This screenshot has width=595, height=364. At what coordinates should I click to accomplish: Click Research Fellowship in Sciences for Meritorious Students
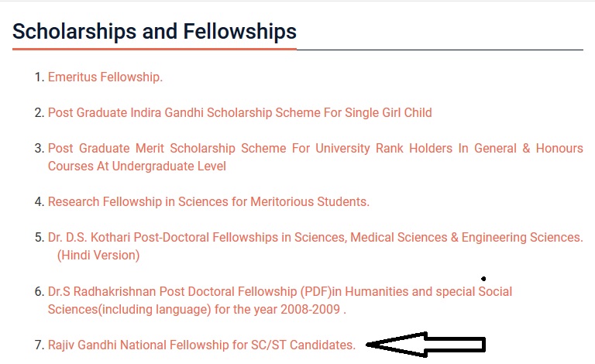pos(208,202)
